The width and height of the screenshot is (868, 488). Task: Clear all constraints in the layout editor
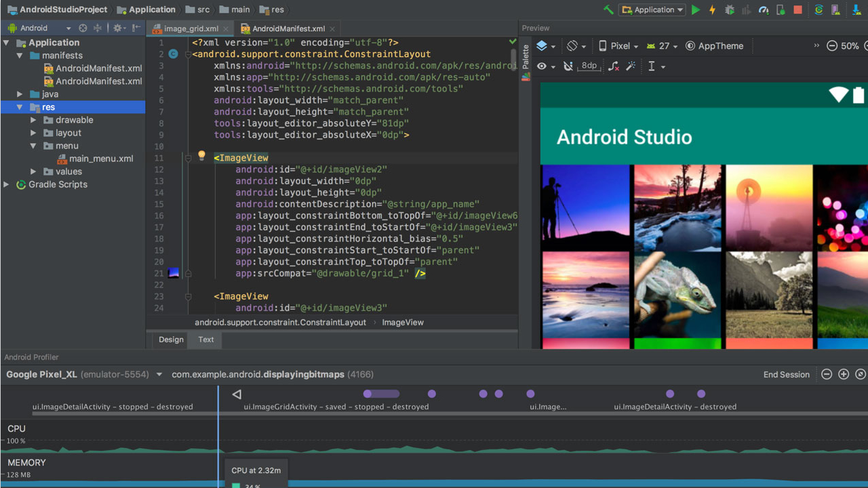pyautogui.click(x=614, y=66)
